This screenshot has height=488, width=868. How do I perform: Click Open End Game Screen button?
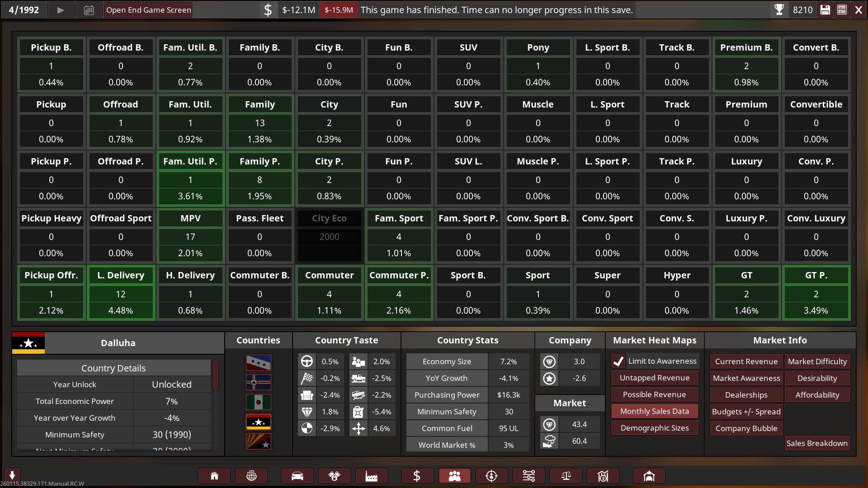pos(148,10)
